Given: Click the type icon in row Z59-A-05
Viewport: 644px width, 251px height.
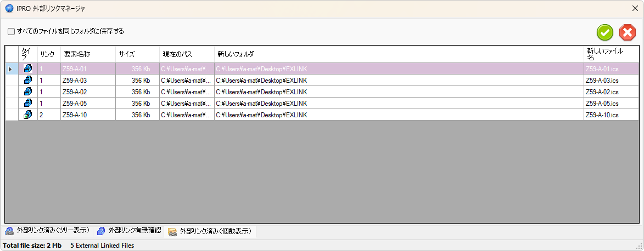Looking at the screenshot, I should tap(28, 104).
